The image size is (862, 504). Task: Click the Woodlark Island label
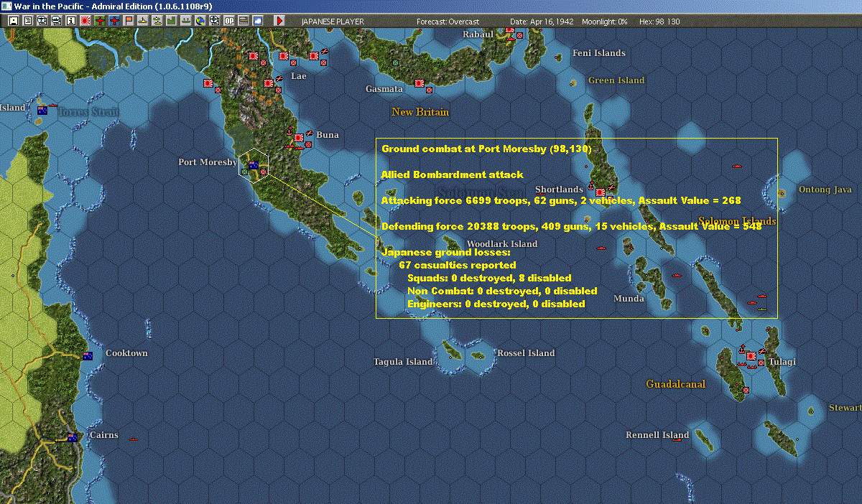point(502,244)
